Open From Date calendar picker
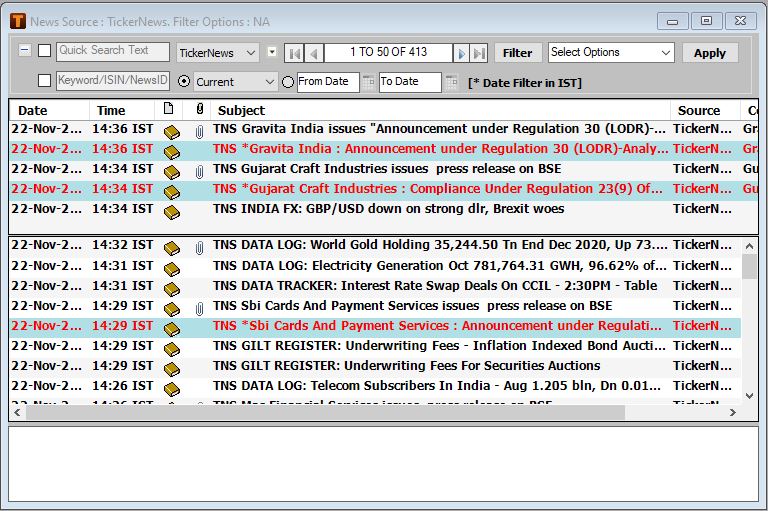768x511 pixels. pos(368,82)
